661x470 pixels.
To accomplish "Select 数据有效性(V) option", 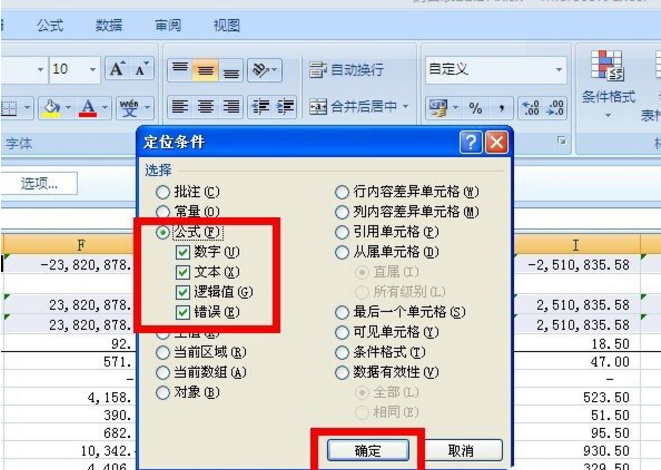I will [387, 373].
